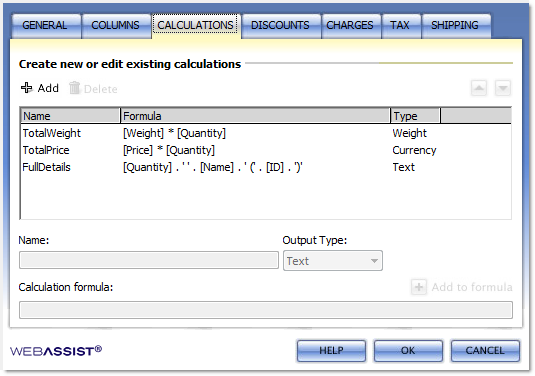Open the Output Type dropdown
Viewport: 535px width, 376px height.
pos(333,261)
